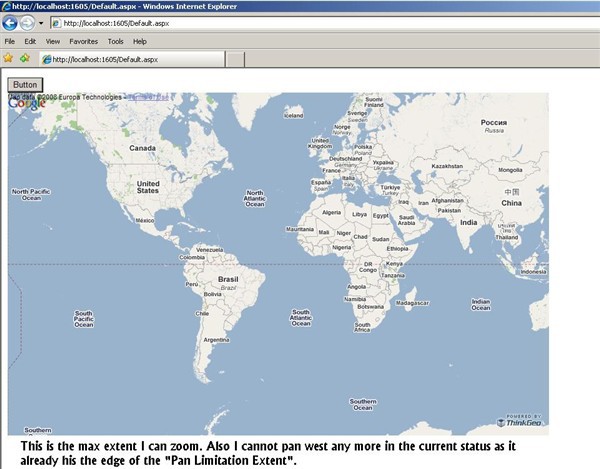Open the Edit menu

click(30, 41)
